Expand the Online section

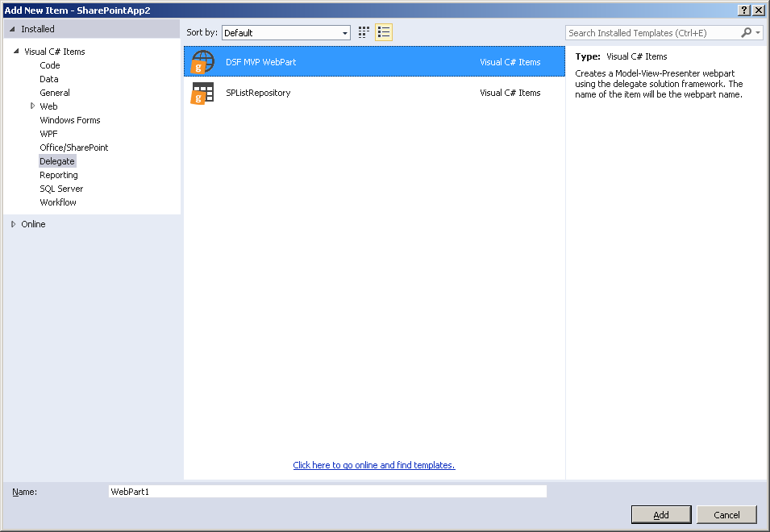click(13, 224)
